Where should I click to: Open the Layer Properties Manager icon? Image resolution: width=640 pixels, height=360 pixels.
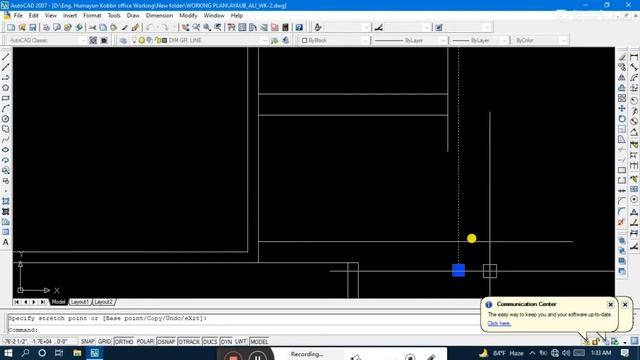(x=123, y=40)
